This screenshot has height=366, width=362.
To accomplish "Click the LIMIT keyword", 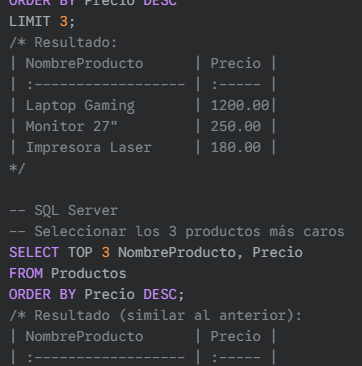I will (x=30, y=22).
